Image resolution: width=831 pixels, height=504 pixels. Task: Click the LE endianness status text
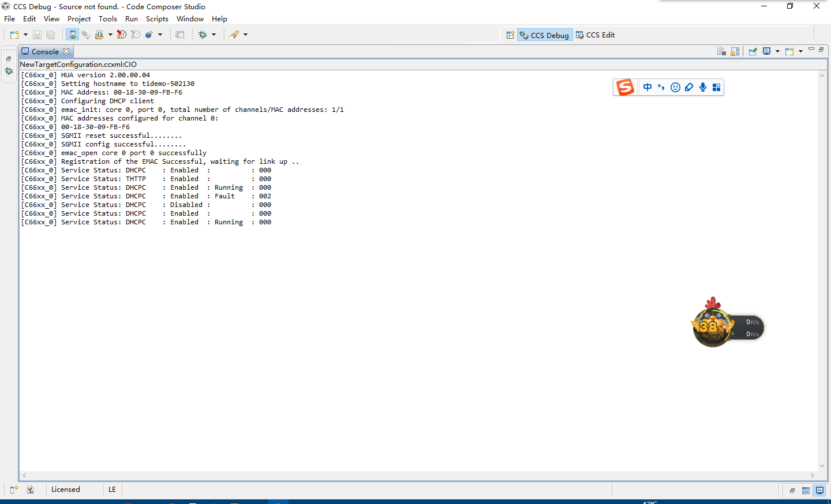coord(112,490)
